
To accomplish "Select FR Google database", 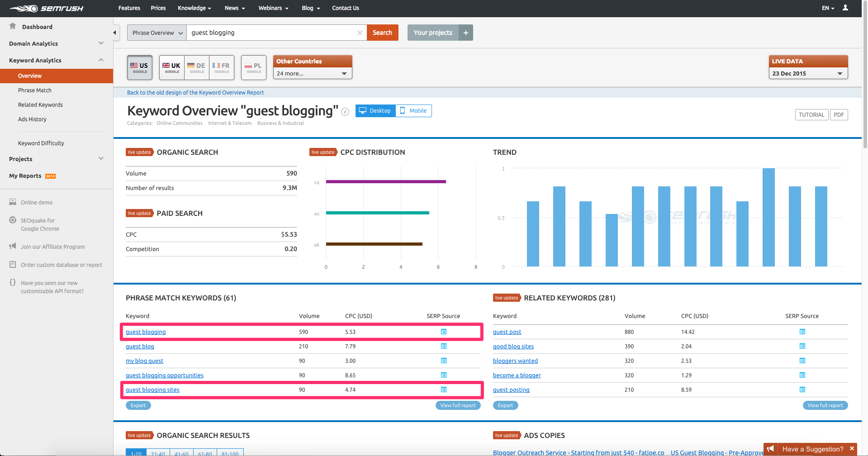I will point(222,67).
